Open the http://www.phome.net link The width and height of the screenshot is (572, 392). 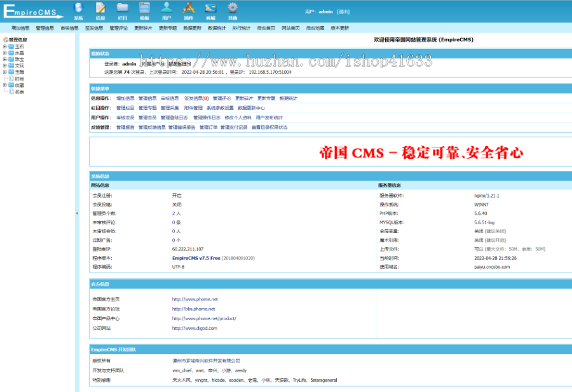(195, 299)
